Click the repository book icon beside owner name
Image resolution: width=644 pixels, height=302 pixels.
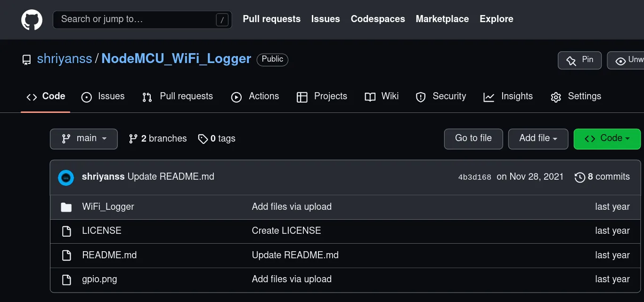[27, 60]
